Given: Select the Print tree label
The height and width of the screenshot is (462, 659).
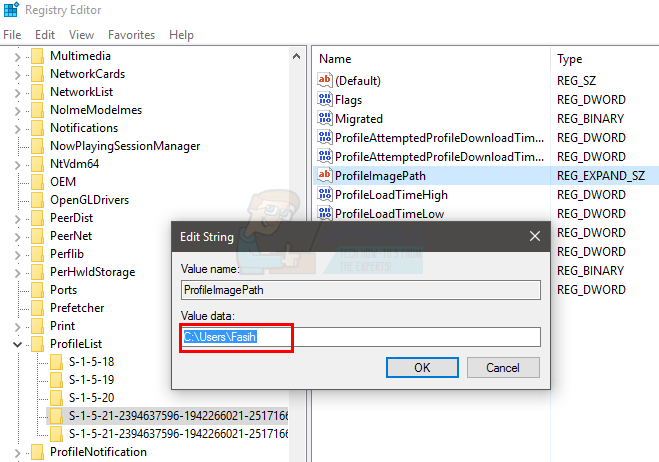Looking at the screenshot, I should [62, 326].
